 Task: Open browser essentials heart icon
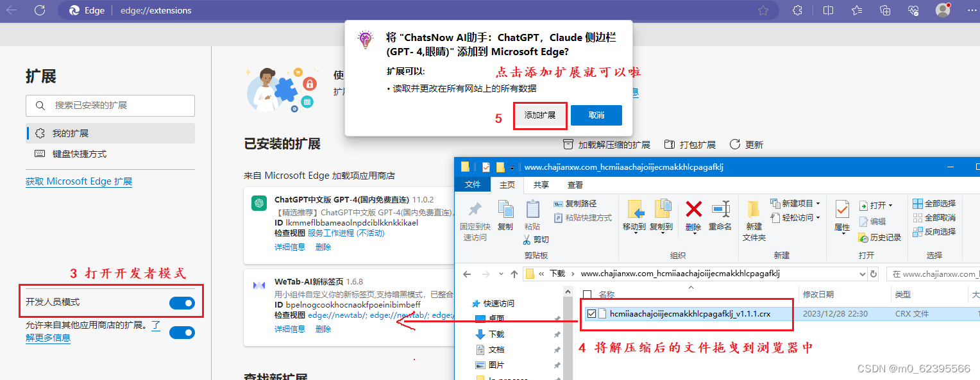point(914,10)
